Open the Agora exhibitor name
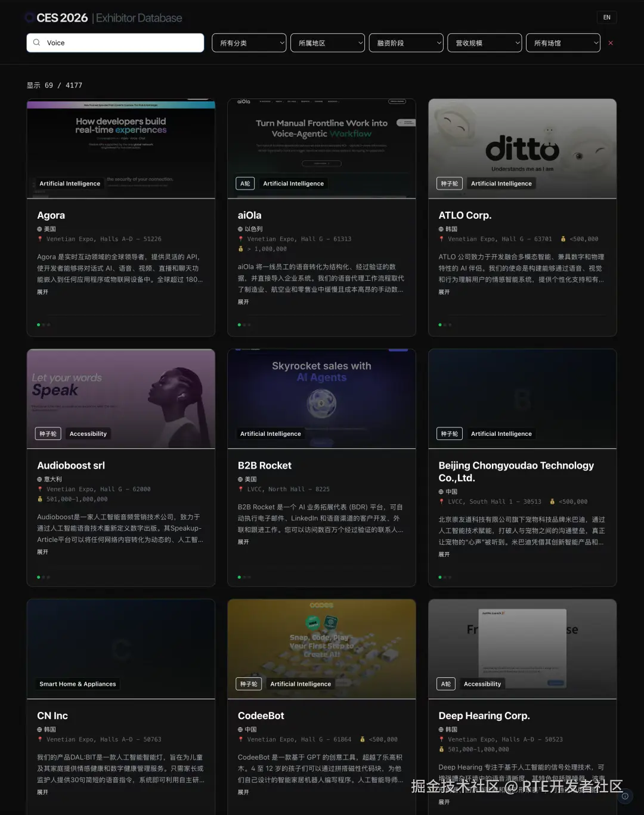Image resolution: width=644 pixels, height=815 pixels. tap(51, 215)
